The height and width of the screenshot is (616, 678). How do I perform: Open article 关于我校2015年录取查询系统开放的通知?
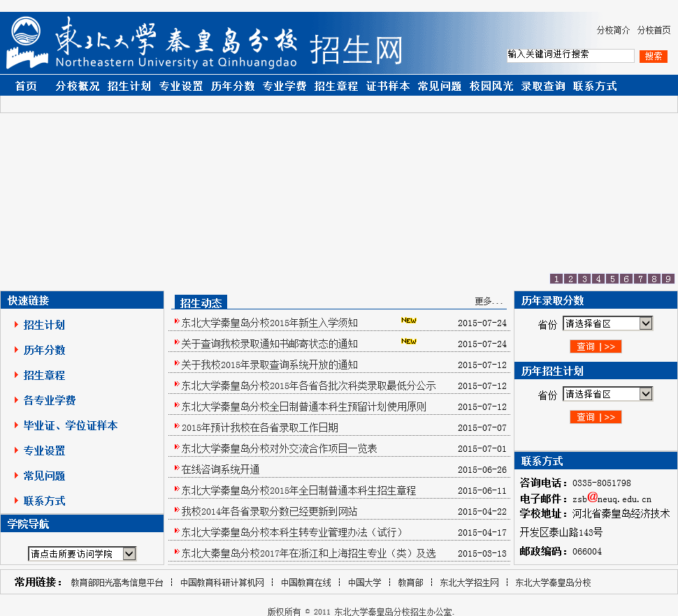(x=269, y=365)
